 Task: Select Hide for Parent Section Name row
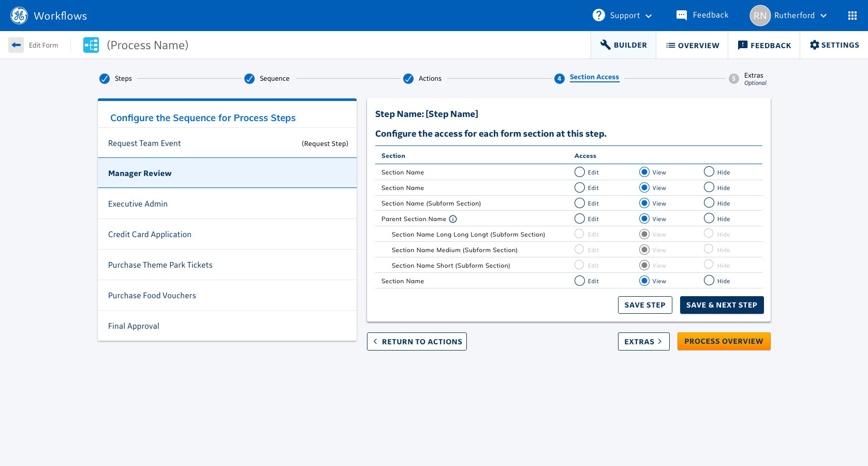click(709, 219)
